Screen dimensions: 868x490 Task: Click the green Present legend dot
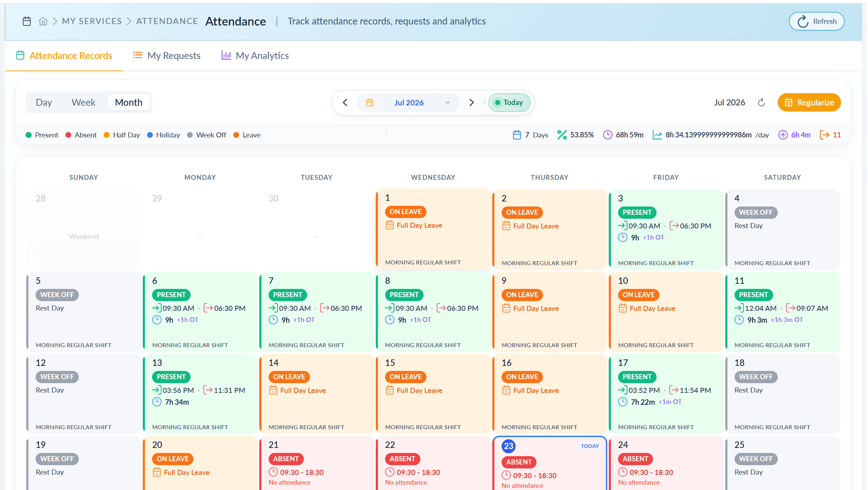point(29,135)
